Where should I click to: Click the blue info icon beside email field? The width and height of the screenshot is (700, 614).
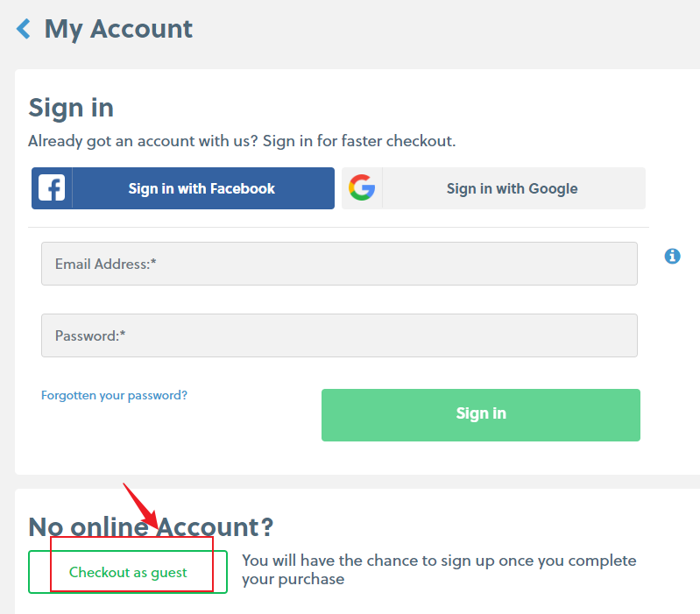(673, 257)
